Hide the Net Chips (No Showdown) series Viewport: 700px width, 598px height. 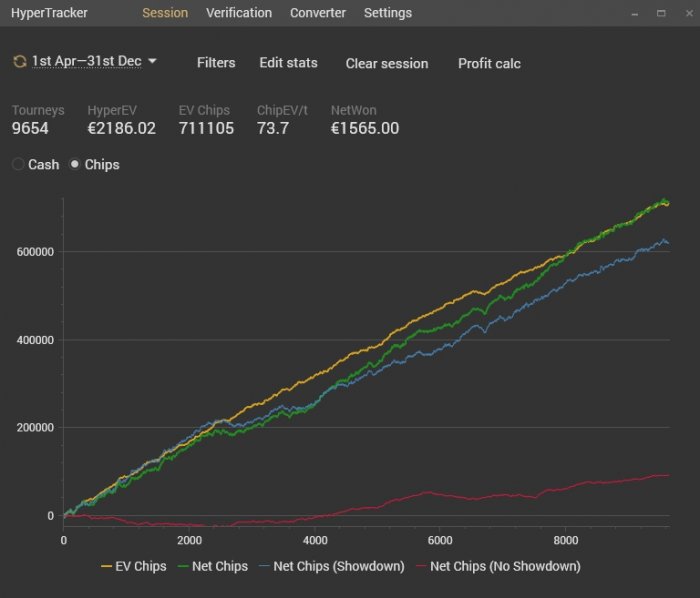pyautogui.click(x=503, y=566)
